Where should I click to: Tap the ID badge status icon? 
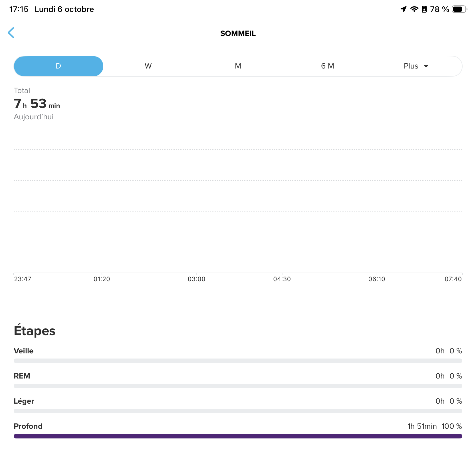click(424, 9)
